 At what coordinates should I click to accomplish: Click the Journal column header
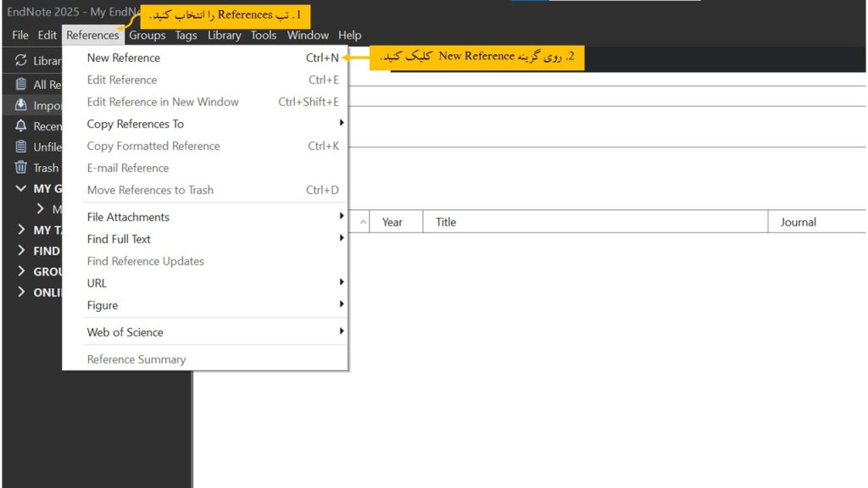[x=798, y=222]
